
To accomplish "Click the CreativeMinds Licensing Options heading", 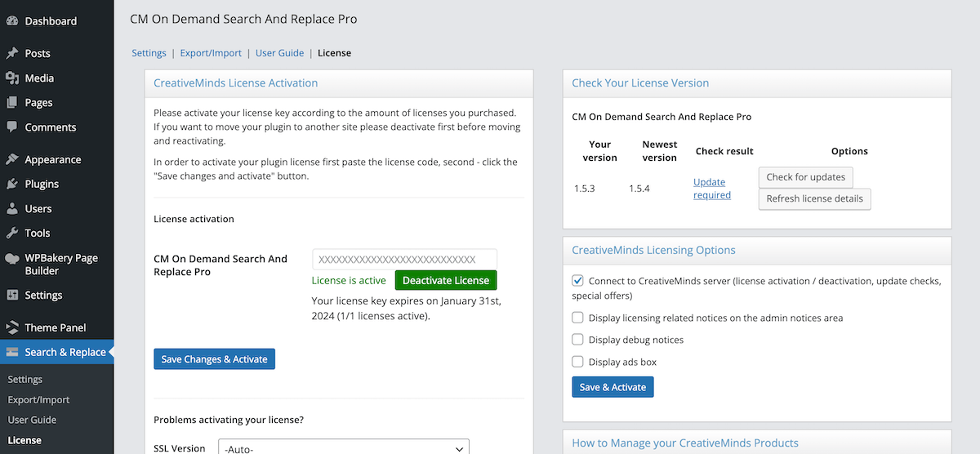I will pyautogui.click(x=653, y=251).
